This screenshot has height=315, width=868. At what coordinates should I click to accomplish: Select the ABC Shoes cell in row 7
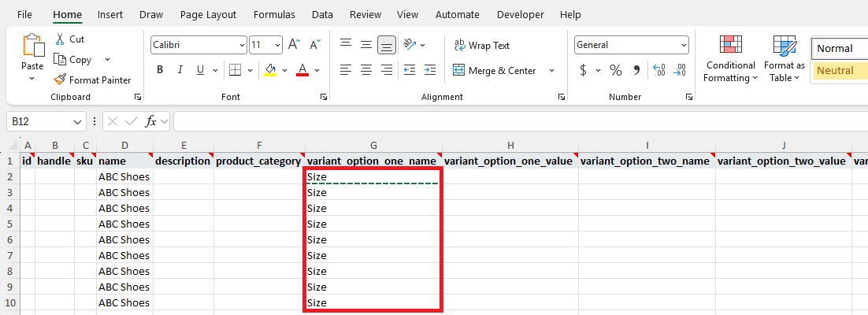124,255
